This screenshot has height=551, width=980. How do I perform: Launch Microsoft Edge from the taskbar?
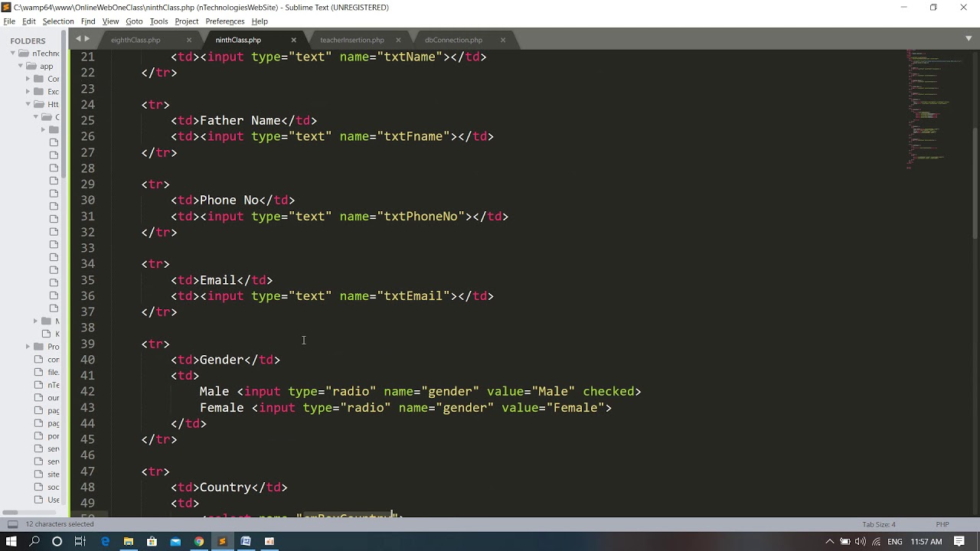point(105,541)
